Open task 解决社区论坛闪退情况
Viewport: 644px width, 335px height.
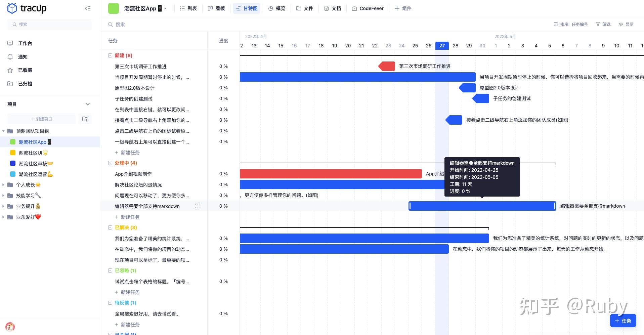tap(138, 185)
